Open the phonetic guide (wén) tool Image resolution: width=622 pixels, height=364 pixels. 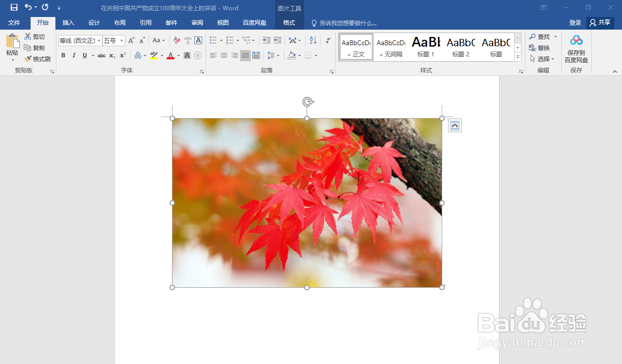[x=188, y=41]
